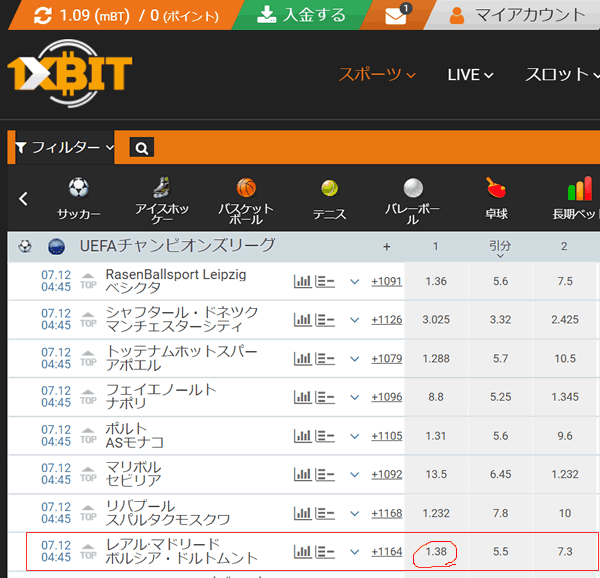The width and height of the screenshot is (600, 578).
Task: Open +1164 more markets link
Action: [x=386, y=552]
